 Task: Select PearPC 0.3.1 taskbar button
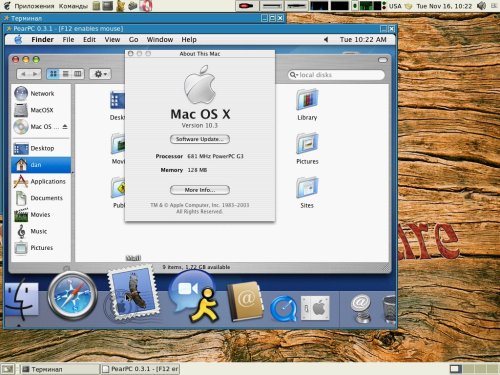[x=140, y=369]
